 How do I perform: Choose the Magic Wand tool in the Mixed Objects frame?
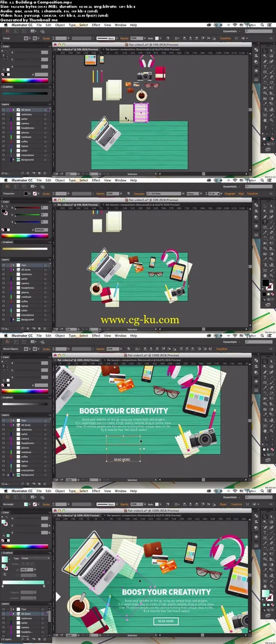[265, 367]
